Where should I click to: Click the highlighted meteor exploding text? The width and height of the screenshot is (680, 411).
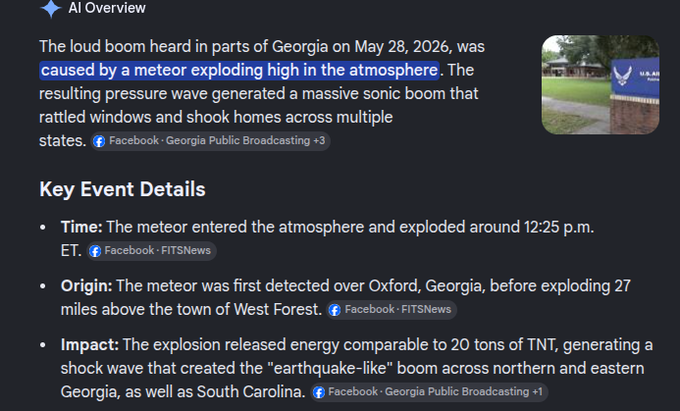239,70
